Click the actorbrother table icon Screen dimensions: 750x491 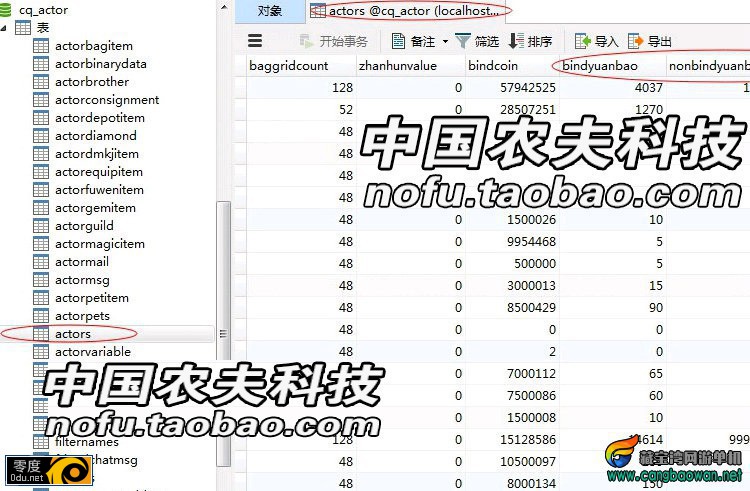click(x=41, y=82)
